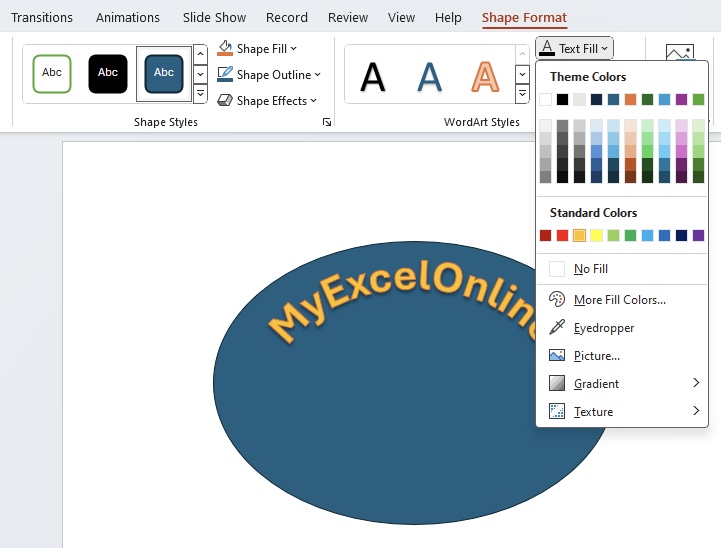The image size is (721, 548).
Task: Open the Shape Effects dropdown arrow
Action: pos(313,101)
